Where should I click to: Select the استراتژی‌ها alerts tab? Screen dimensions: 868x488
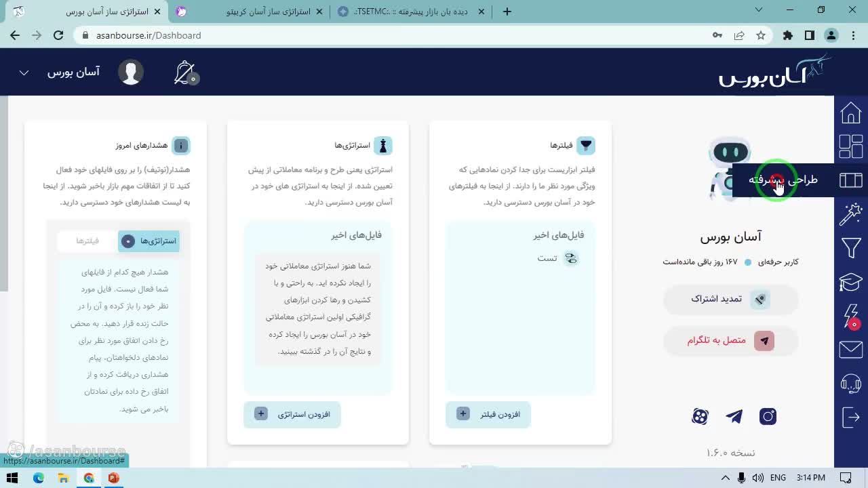[149, 241]
